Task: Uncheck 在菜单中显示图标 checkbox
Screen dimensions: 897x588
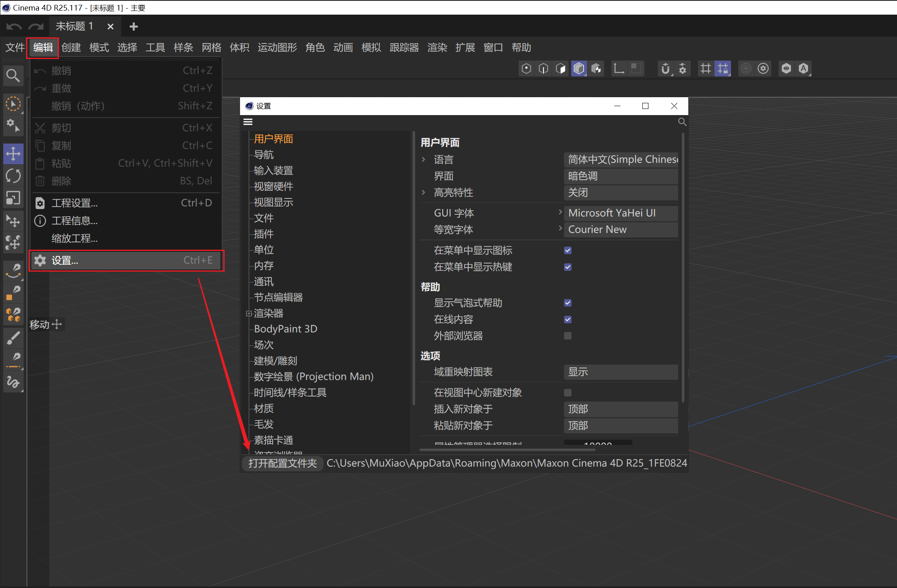Action: click(x=567, y=250)
